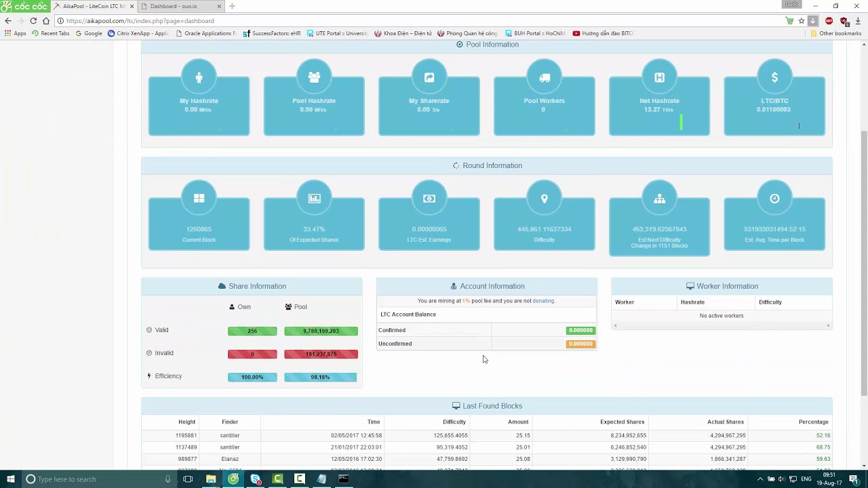The image size is (868, 488).
Task: Open the UTE Portal bookmark
Action: tap(337, 33)
